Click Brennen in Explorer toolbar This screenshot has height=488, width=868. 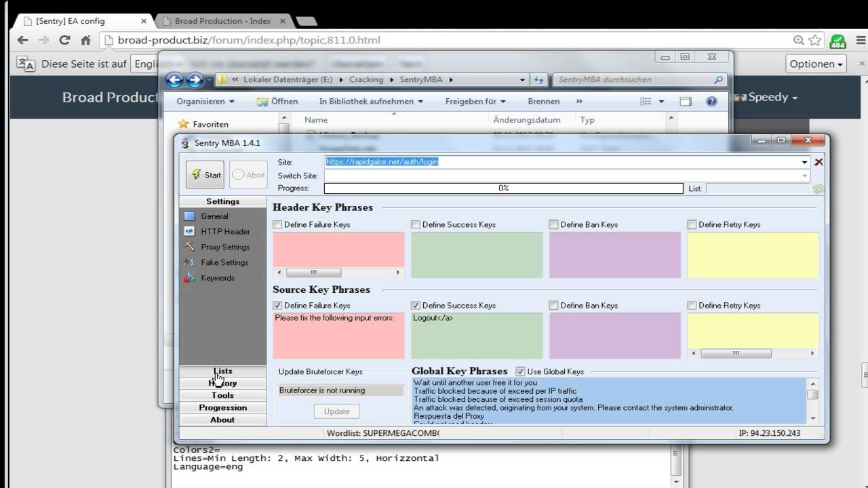pyautogui.click(x=543, y=101)
